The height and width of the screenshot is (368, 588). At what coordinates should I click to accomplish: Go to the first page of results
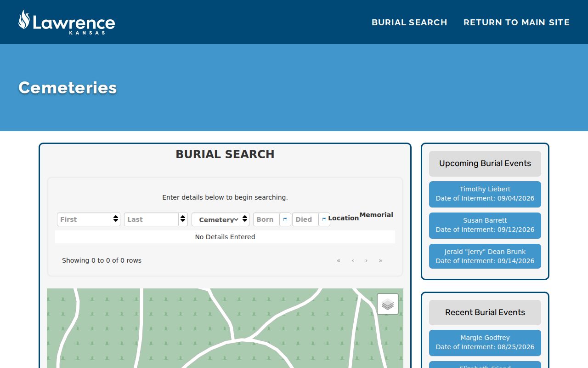click(x=339, y=260)
